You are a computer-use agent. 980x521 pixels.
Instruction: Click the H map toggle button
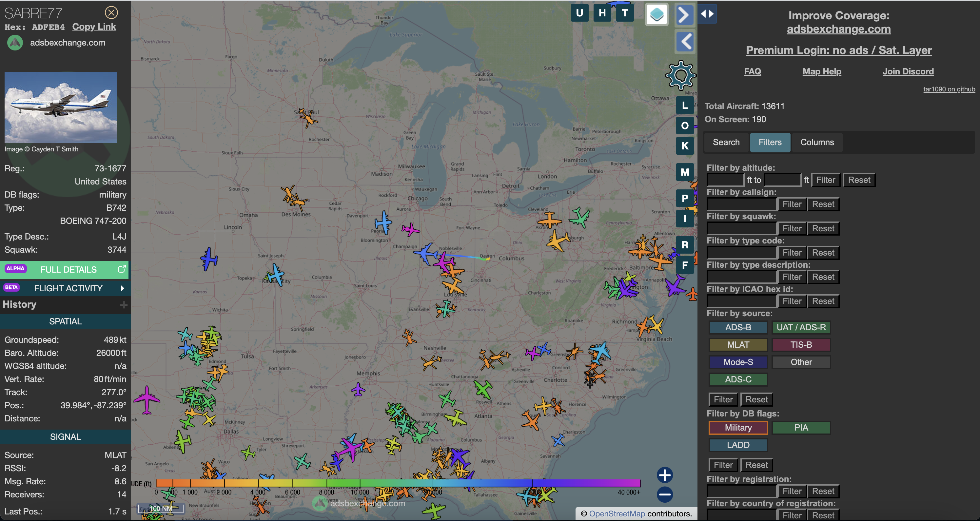coord(602,13)
